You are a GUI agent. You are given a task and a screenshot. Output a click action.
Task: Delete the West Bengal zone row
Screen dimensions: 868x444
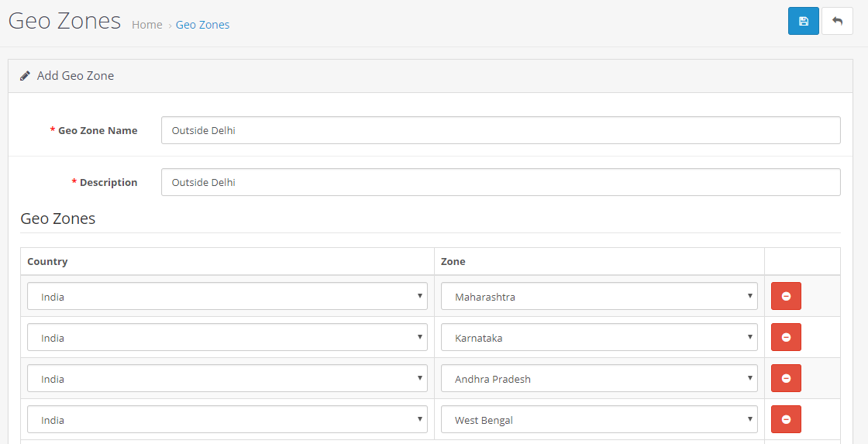pos(786,419)
